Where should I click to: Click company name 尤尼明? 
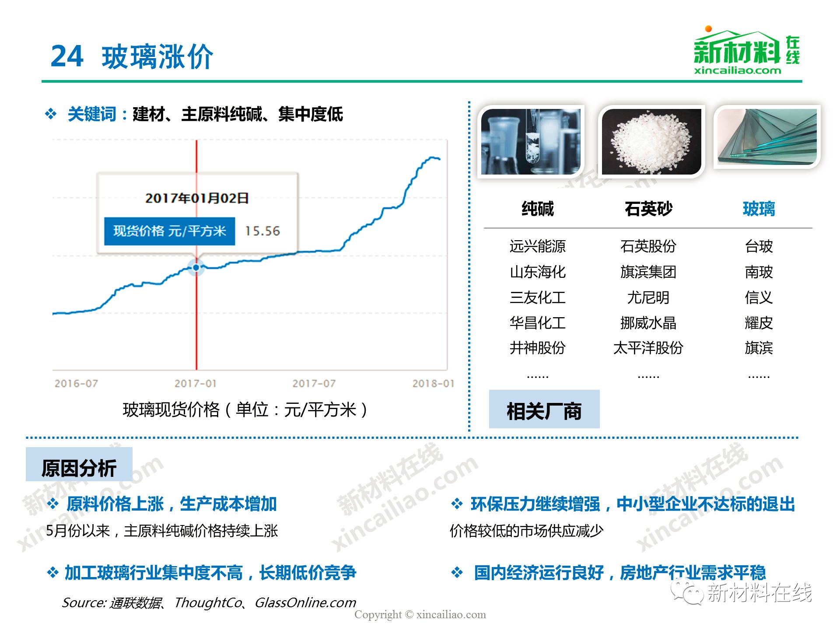(648, 297)
